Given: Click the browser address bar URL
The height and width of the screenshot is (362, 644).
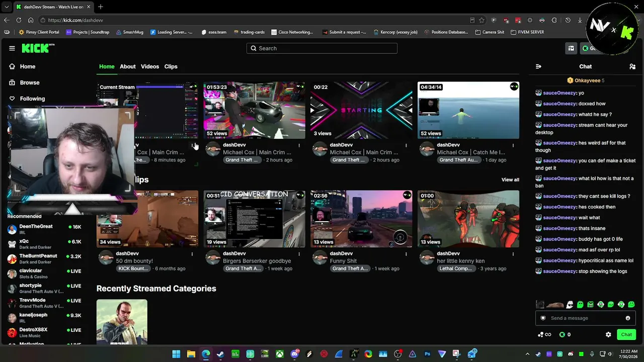Looking at the screenshot, I should tap(75, 20).
